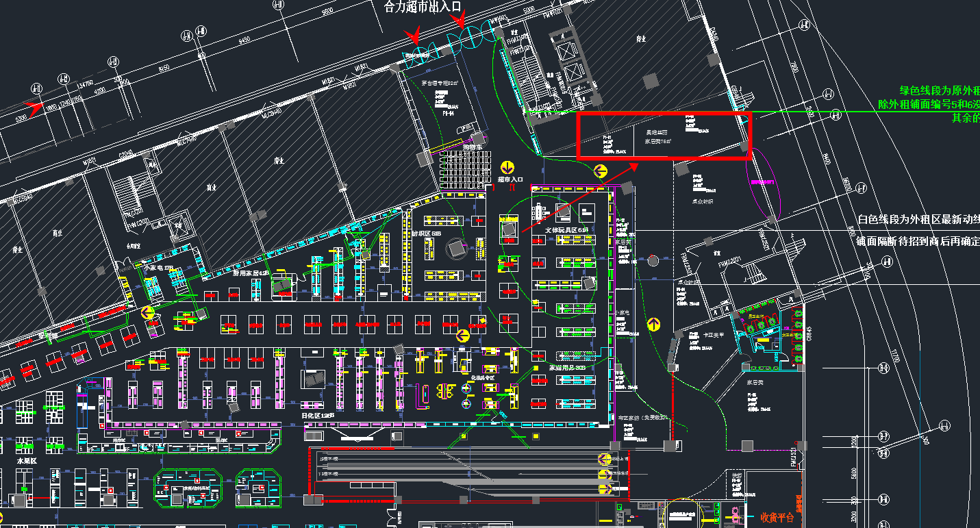Select the green 绿色线段为原外租 note text

tap(939, 90)
